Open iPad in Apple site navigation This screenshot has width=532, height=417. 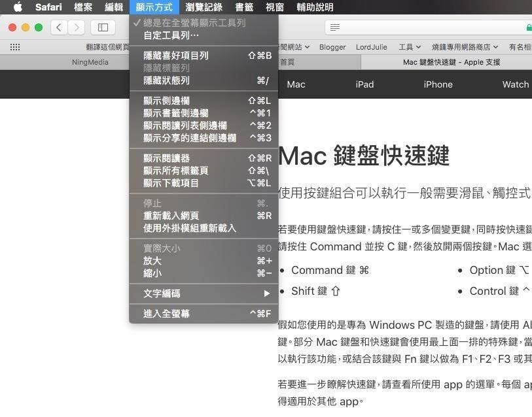pos(364,84)
